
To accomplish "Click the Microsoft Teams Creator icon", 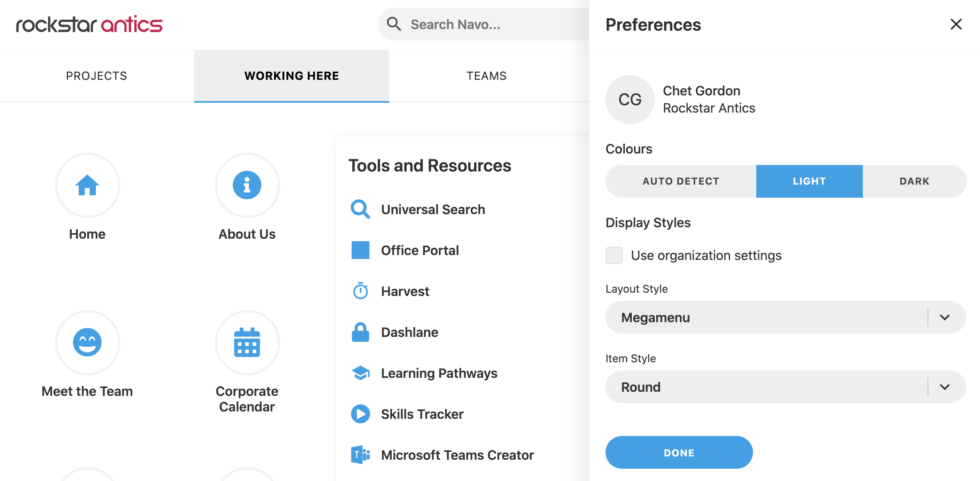I will 361,455.
